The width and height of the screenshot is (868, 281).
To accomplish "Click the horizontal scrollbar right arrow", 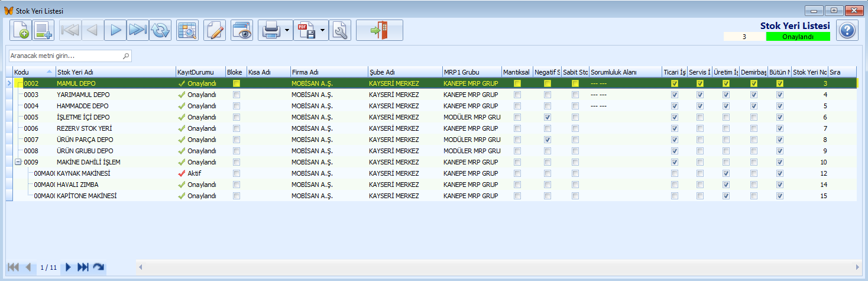I will [x=857, y=267].
